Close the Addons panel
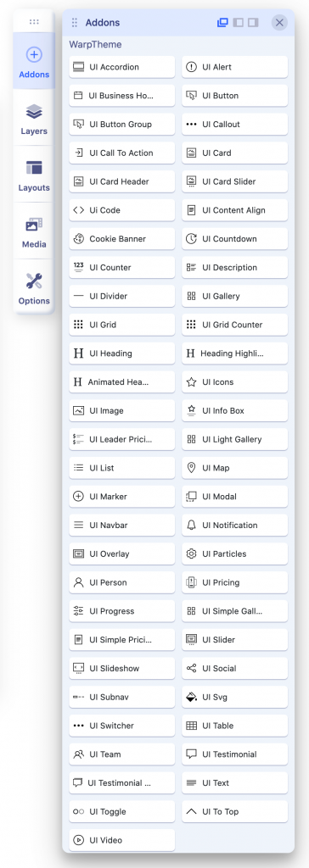 [279, 23]
